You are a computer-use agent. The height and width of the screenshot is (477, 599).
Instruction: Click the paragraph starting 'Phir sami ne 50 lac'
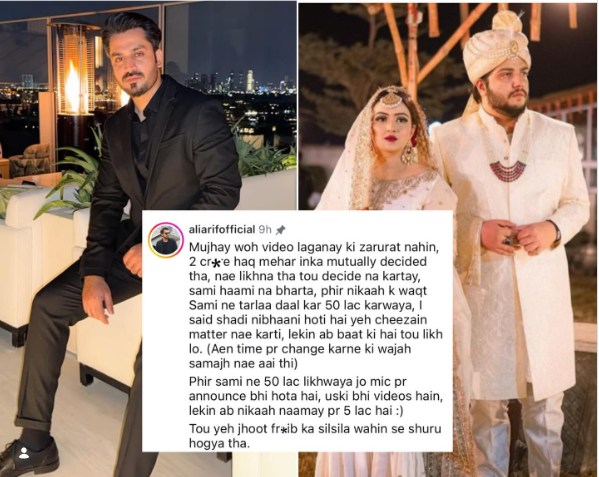coord(316,396)
